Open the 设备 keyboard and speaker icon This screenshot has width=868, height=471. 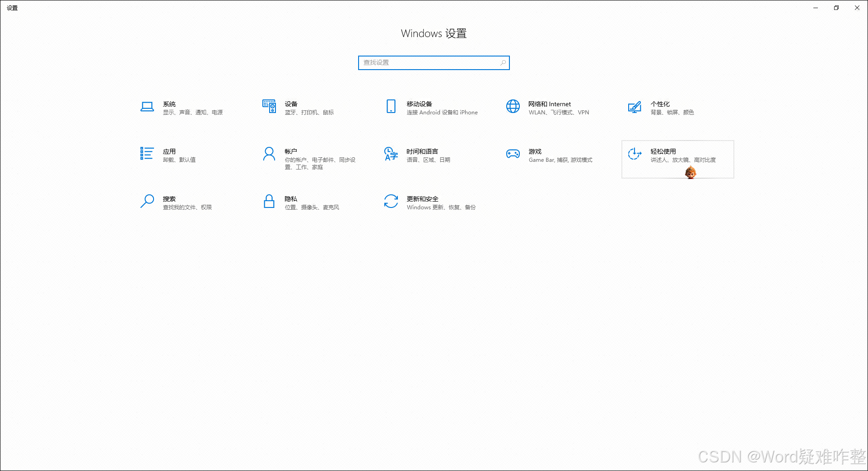pyautogui.click(x=269, y=106)
